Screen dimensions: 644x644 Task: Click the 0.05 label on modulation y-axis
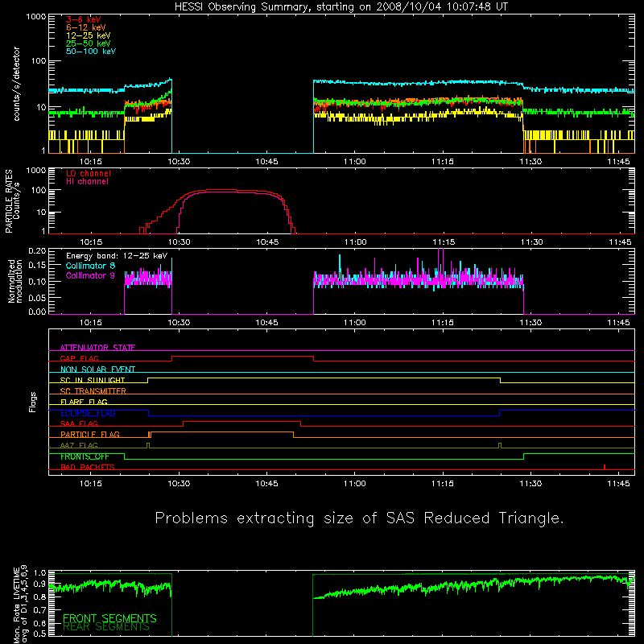click(37, 297)
